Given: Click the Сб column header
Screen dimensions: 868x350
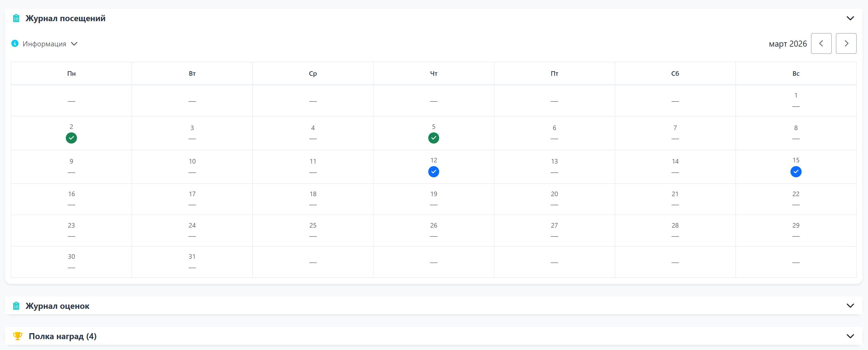Looking at the screenshot, I should click(675, 73).
